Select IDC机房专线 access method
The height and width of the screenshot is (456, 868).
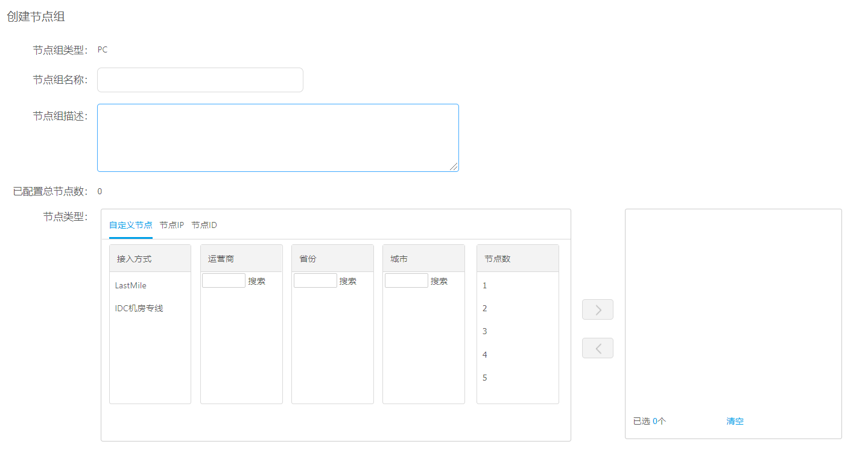tap(139, 308)
